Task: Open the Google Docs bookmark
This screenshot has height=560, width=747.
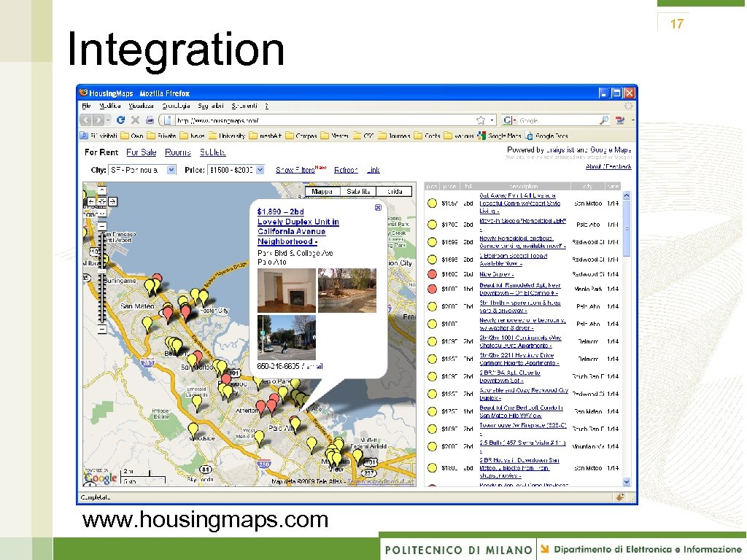Action: click(x=551, y=136)
